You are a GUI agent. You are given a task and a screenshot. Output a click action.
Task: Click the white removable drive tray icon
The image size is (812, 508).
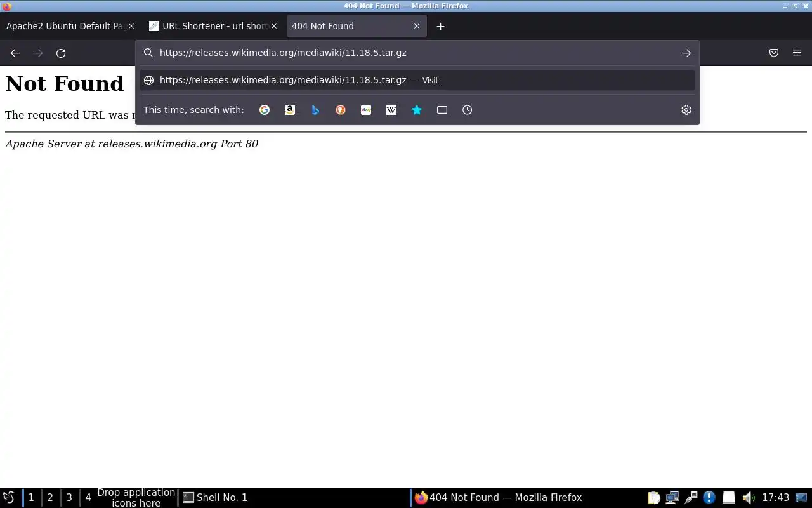coord(729,498)
